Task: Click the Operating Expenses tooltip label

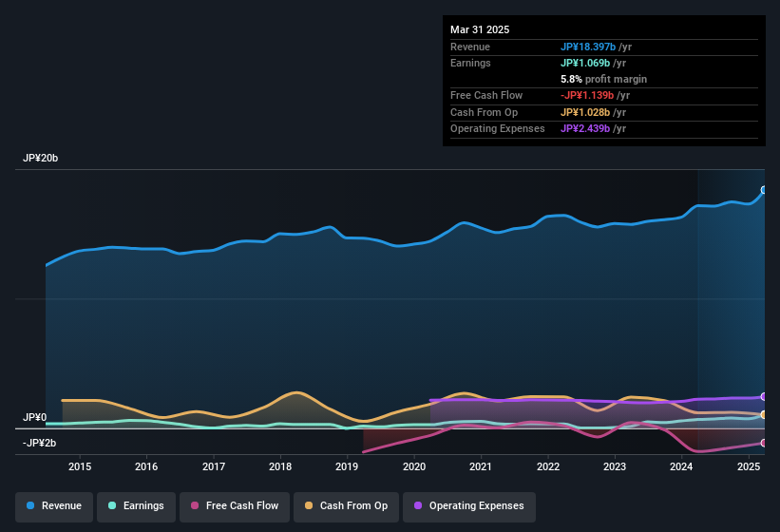Action: [x=498, y=129]
